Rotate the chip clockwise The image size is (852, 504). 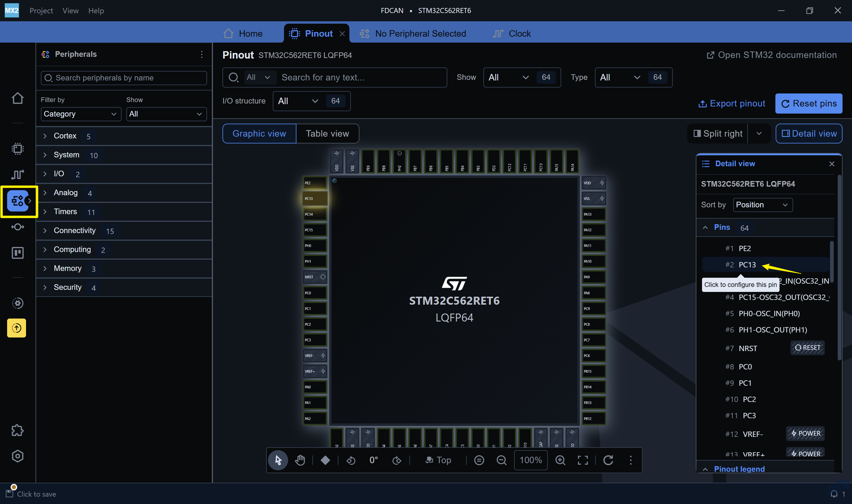[x=397, y=460]
